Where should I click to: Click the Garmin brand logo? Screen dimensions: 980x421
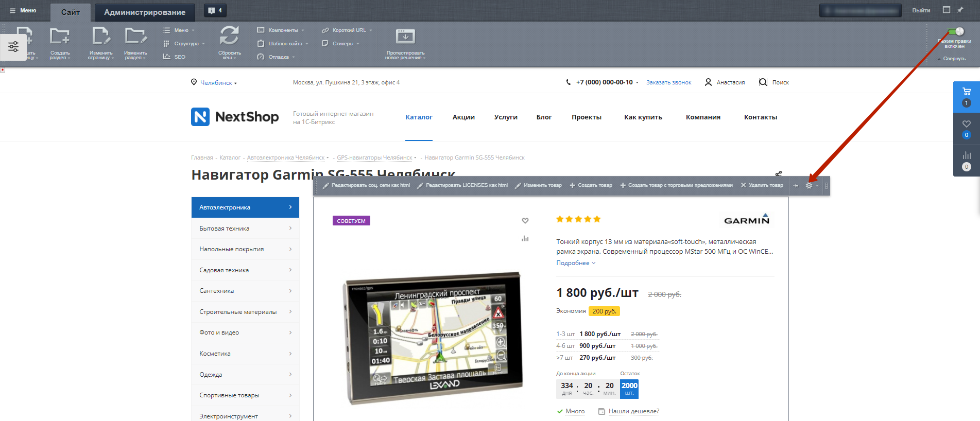(747, 220)
